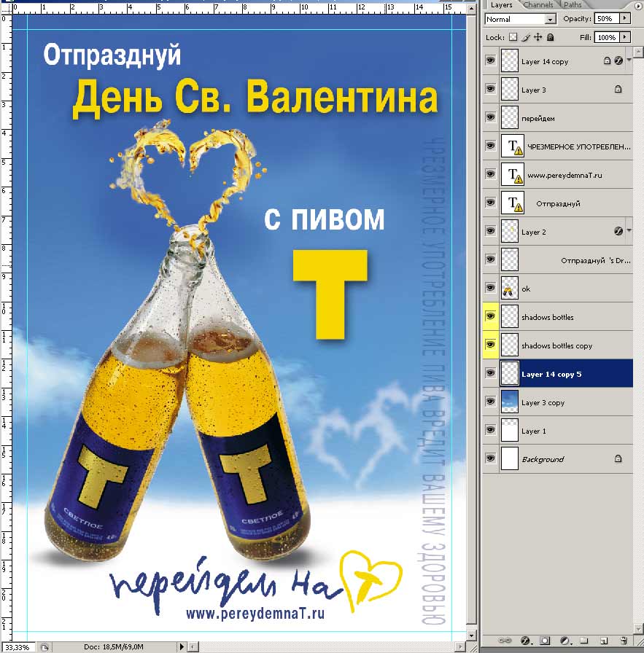Expand effects list of Layer 14 copy
Image resolution: width=644 pixels, height=653 pixels.
click(x=629, y=60)
